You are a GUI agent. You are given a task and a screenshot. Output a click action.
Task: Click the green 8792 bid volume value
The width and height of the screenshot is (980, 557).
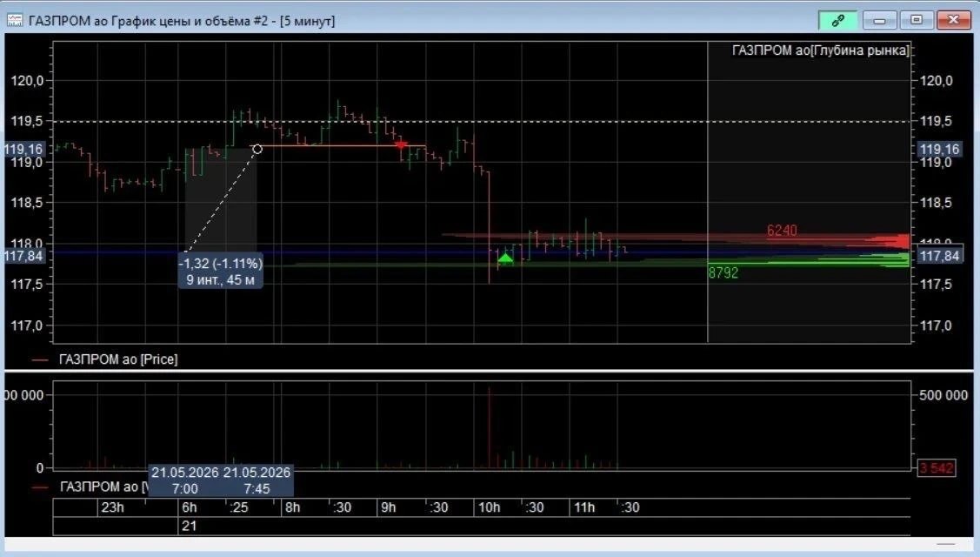[x=723, y=273]
